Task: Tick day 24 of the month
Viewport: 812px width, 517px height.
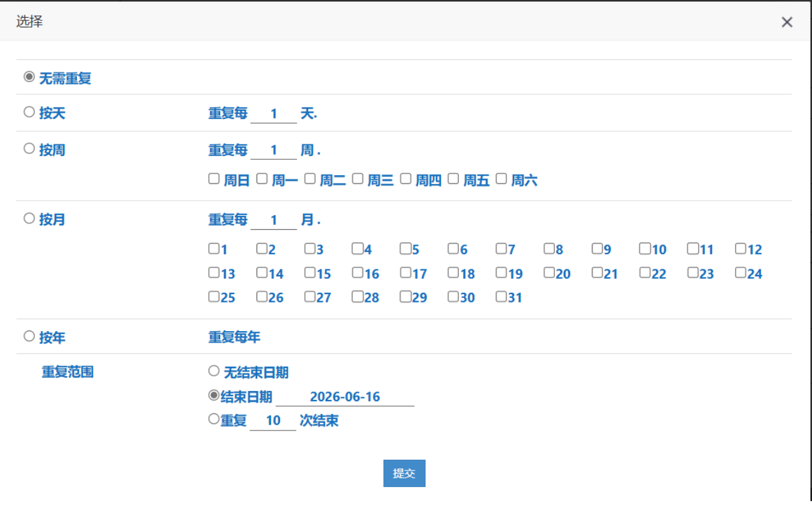Action: (740, 273)
